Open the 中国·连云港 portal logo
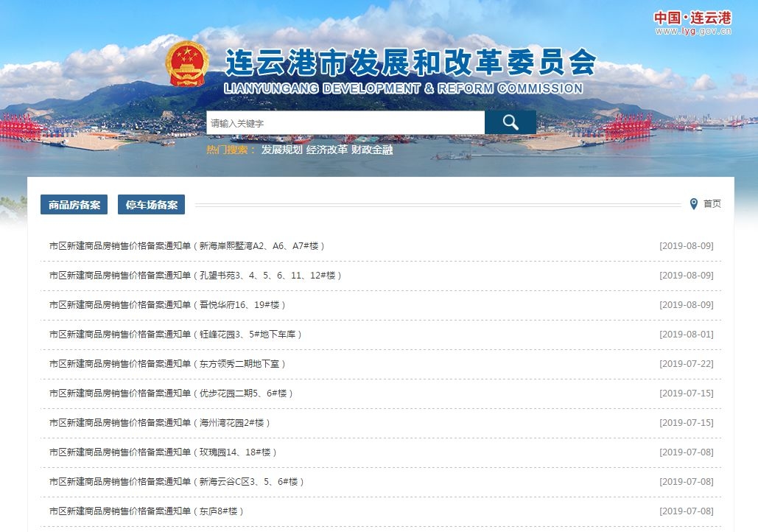 coord(692,18)
